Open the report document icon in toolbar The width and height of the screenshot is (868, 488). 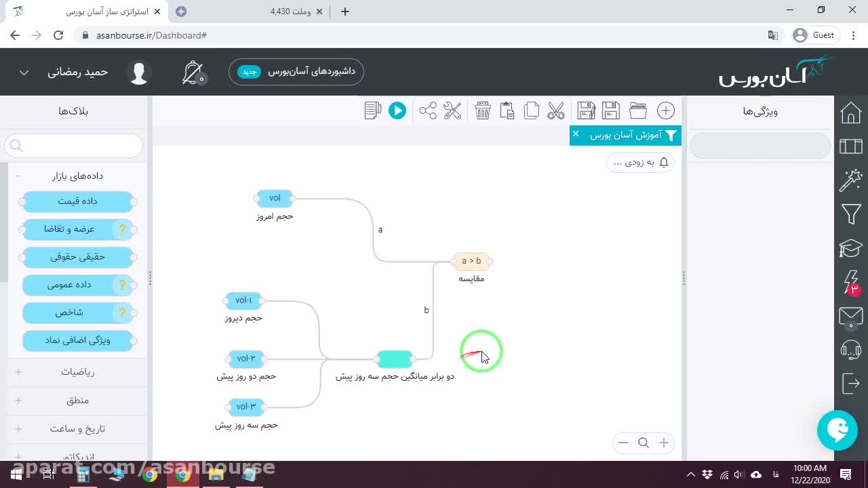tap(372, 110)
